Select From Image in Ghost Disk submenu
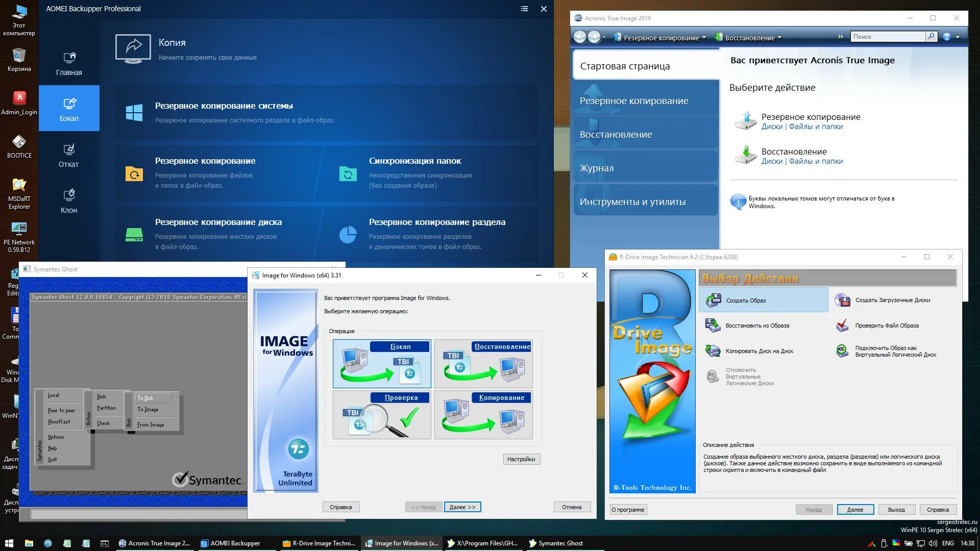Viewport: 980px width, 551px height. point(151,424)
